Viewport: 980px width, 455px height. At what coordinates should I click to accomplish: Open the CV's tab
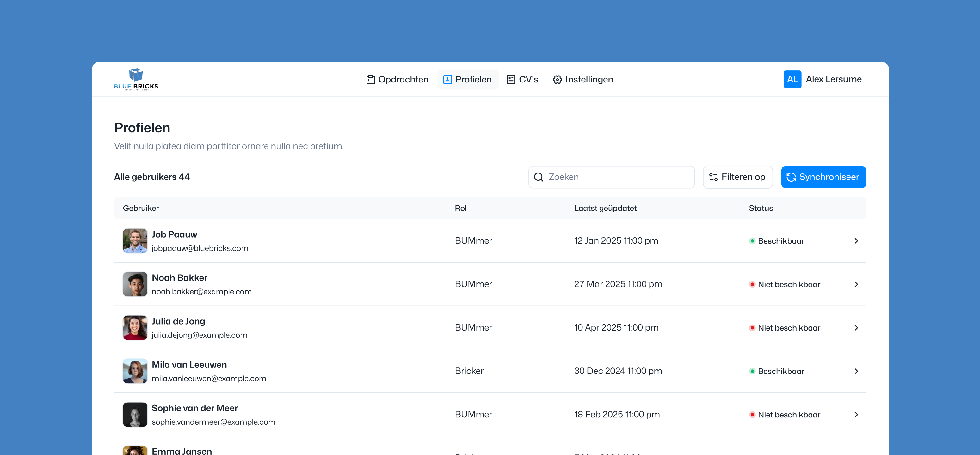(522, 79)
